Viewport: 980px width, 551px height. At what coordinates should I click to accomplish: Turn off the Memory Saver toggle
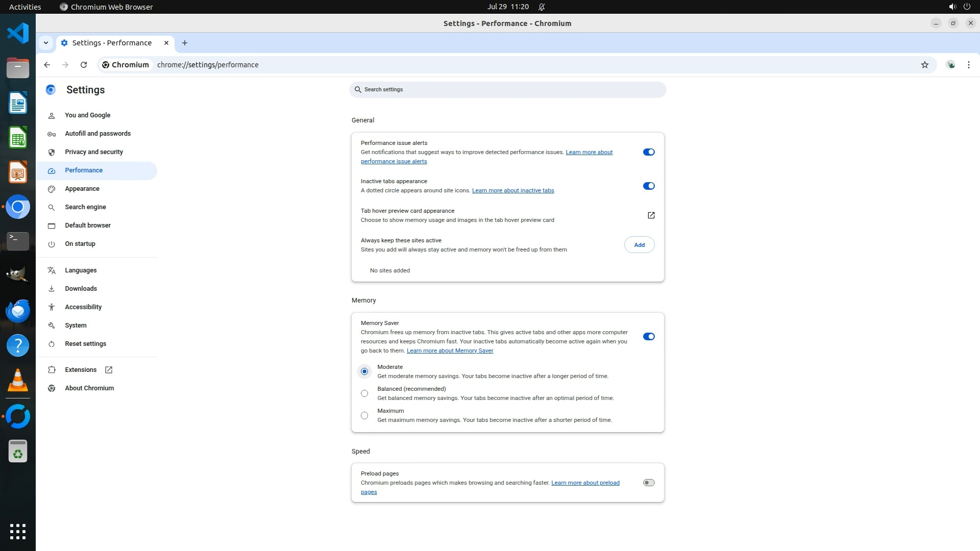click(648, 337)
